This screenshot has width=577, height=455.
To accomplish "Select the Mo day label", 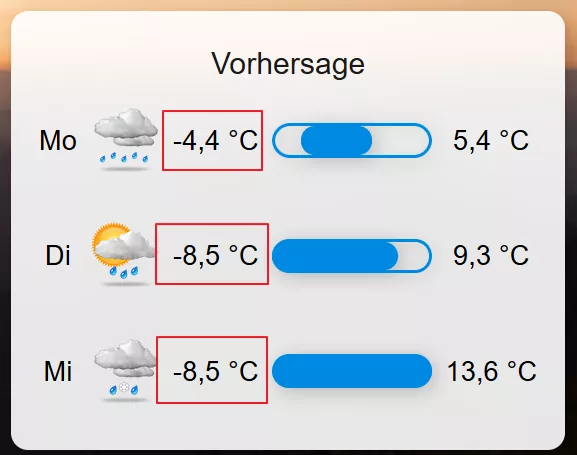I will tap(58, 140).
